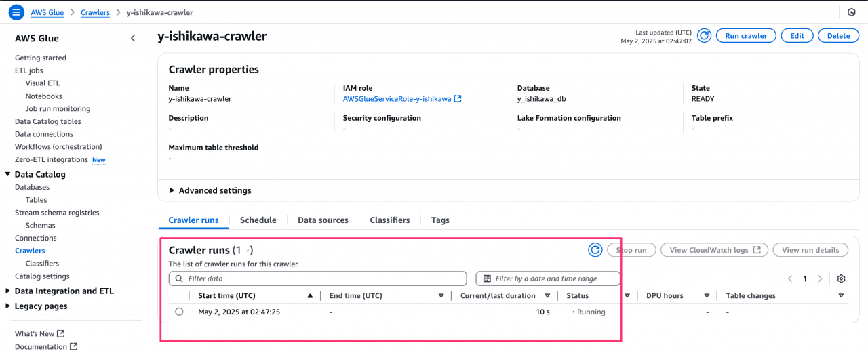Open Crawlers breadcrumb link

(x=95, y=12)
